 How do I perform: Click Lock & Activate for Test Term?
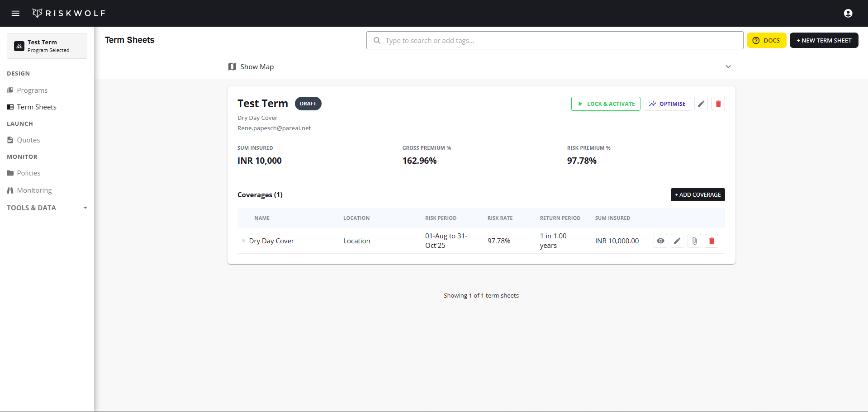(x=605, y=104)
